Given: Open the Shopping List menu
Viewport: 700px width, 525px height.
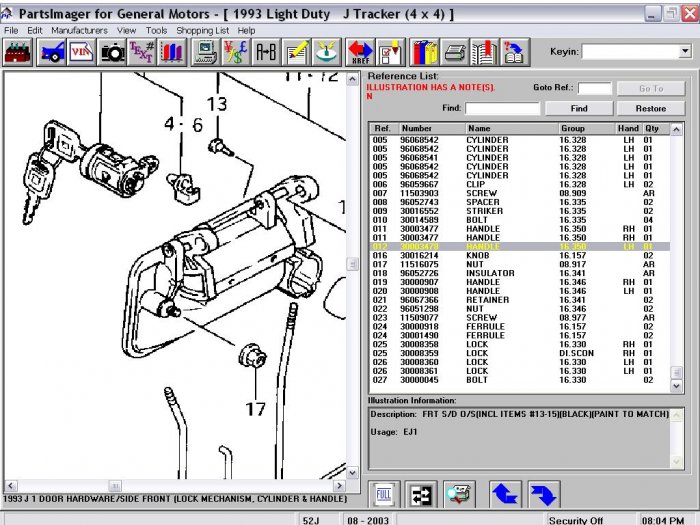Looking at the screenshot, I should point(202,30).
